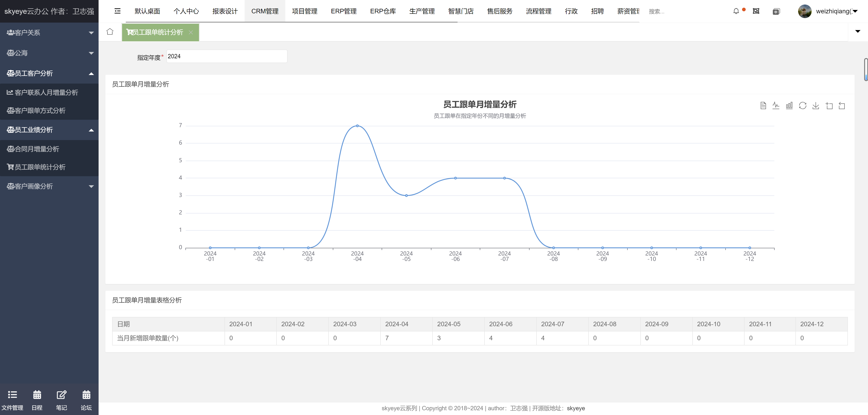
Task: Switch chart to line type
Action: 776,106
